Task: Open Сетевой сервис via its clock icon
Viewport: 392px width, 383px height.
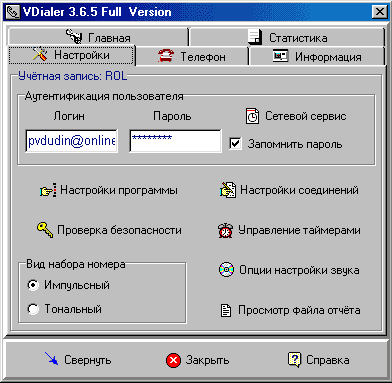Action: click(x=252, y=116)
